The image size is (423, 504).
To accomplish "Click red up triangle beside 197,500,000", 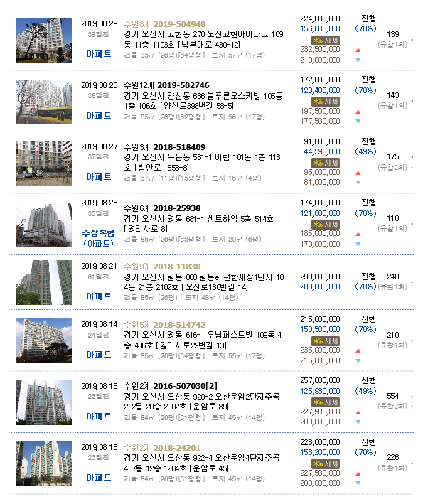I will 358,112.
